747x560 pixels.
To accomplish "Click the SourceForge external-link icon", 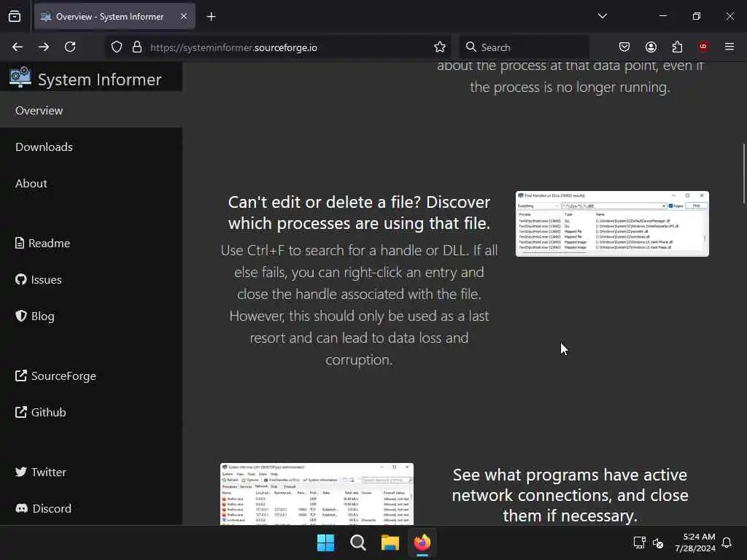I will pyautogui.click(x=21, y=376).
